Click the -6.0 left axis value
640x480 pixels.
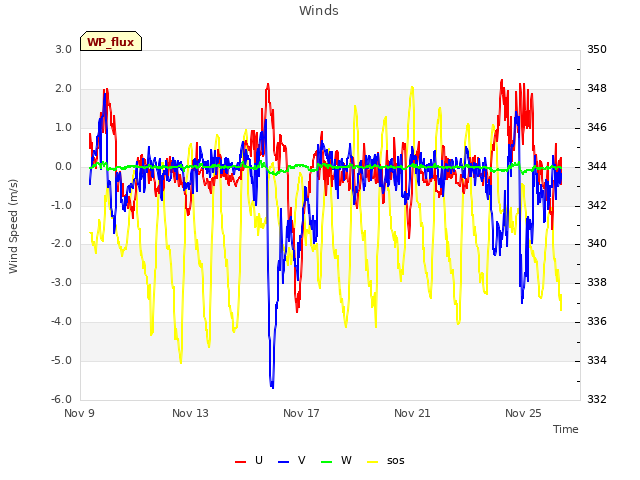61,399
